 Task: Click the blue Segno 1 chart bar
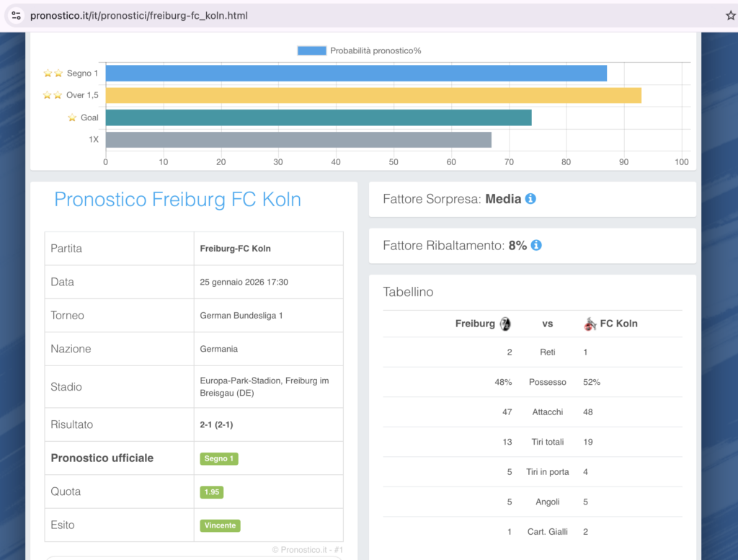pyautogui.click(x=356, y=74)
